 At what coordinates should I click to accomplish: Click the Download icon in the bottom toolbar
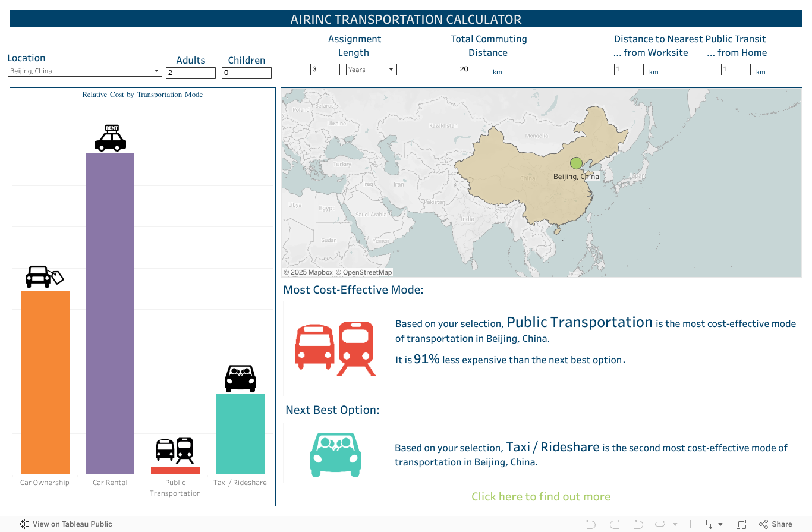[x=711, y=524]
